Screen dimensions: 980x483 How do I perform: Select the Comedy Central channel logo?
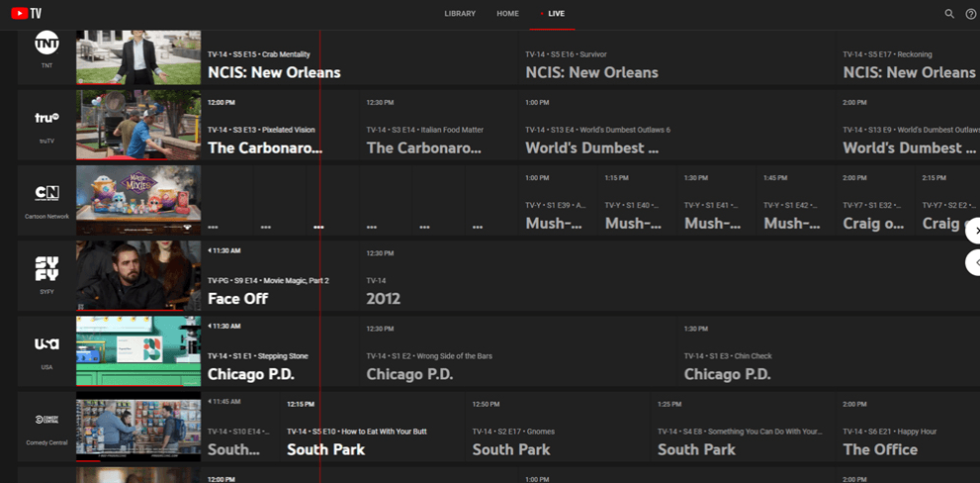[x=46, y=420]
